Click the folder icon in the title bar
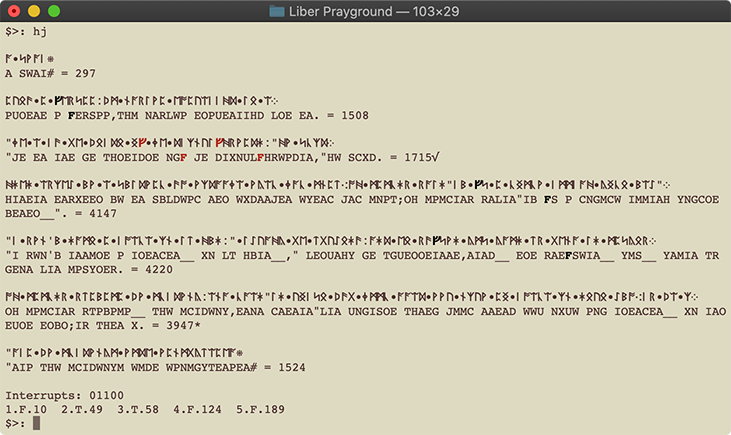This screenshot has width=731, height=435. [277, 11]
